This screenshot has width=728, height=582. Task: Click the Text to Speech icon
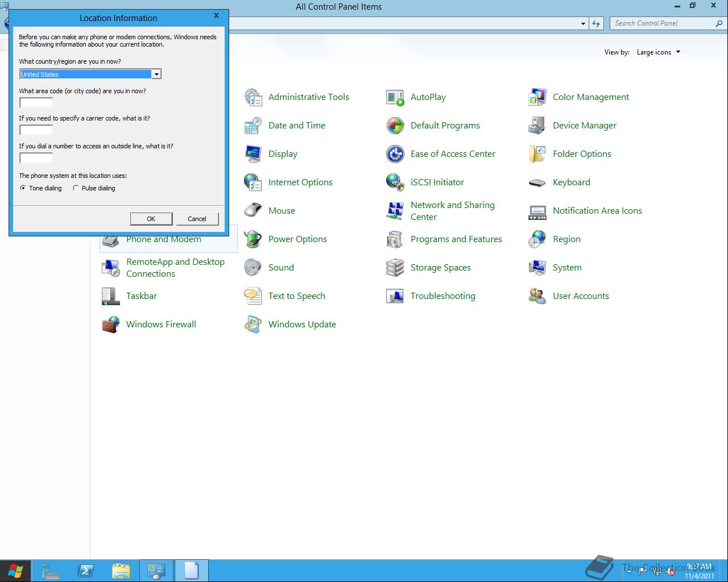253,296
